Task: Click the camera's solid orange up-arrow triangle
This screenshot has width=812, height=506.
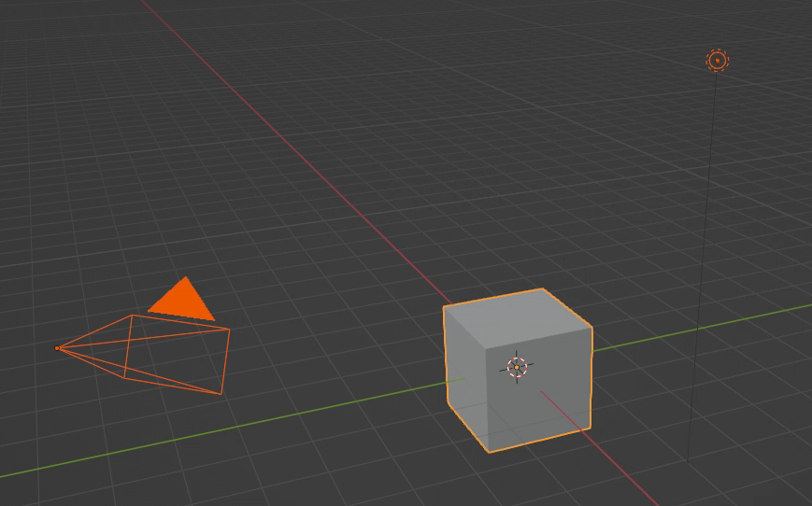Action: point(182,300)
